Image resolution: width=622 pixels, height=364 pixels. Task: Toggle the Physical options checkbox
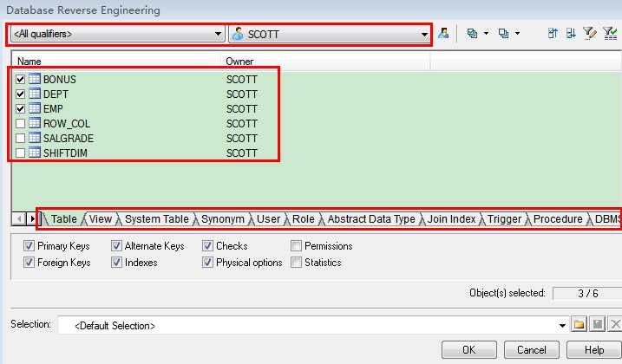coord(207,262)
